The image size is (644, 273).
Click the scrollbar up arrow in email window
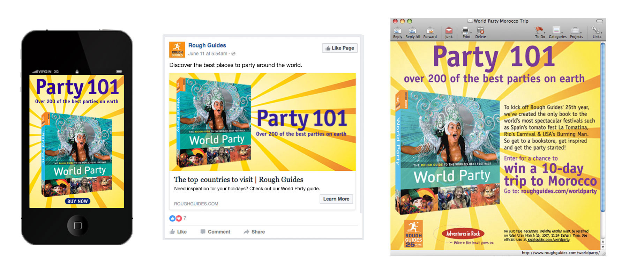603,242
